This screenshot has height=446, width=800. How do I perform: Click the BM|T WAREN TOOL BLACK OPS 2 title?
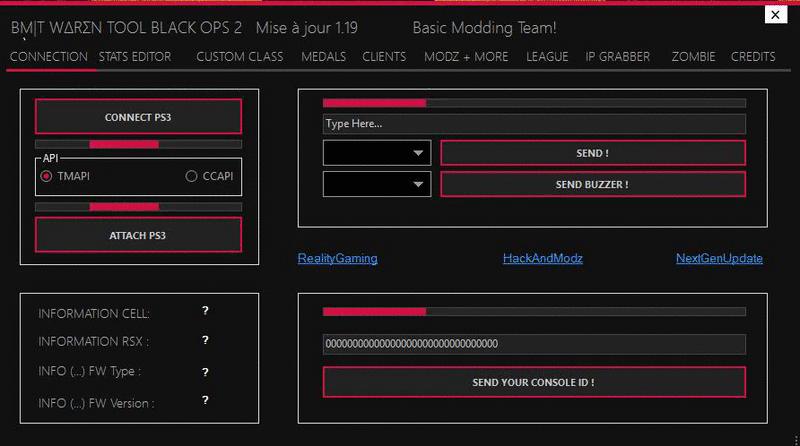coord(127,28)
